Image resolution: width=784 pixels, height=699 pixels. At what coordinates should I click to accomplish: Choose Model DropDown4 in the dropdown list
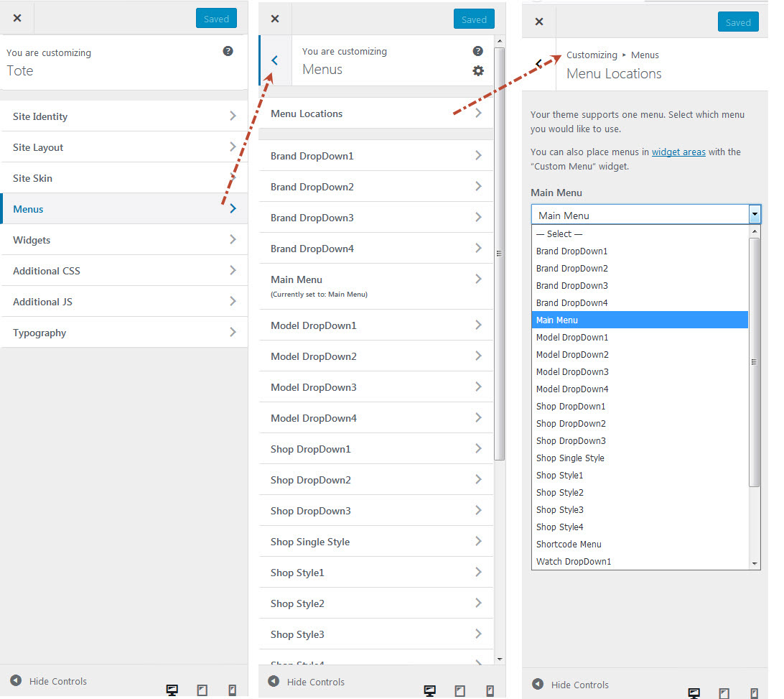[640, 389]
